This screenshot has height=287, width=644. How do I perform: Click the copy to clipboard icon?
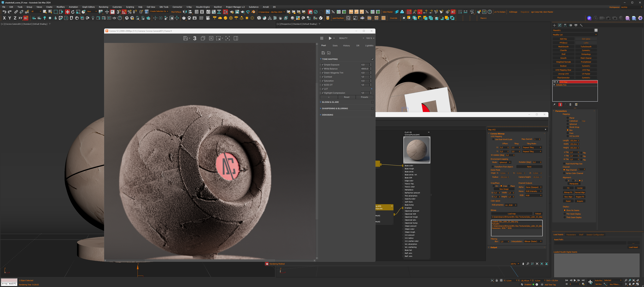click(x=203, y=38)
